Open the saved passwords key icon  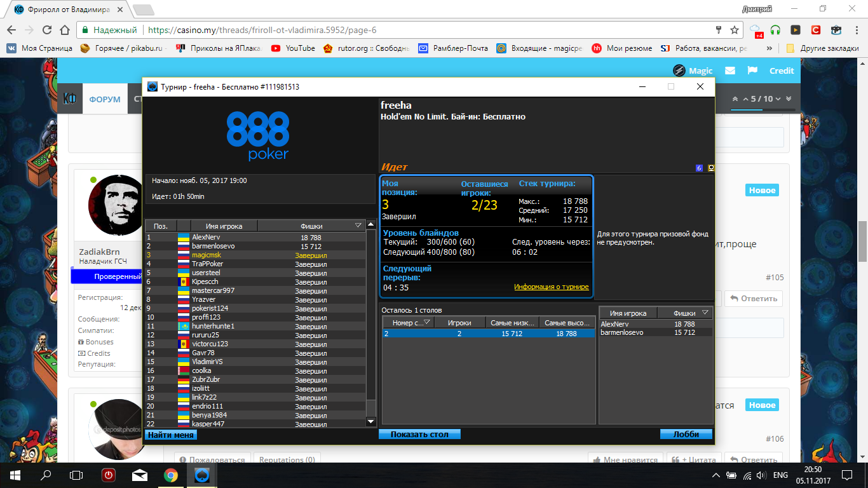pos(719,30)
